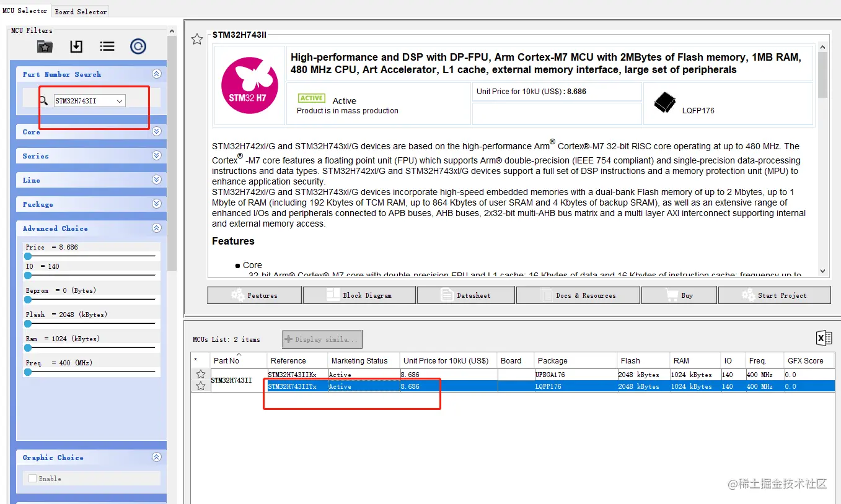Switch to the Board Selector tab
This screenshot has height=504, width=841.
(x=81, y=11)
